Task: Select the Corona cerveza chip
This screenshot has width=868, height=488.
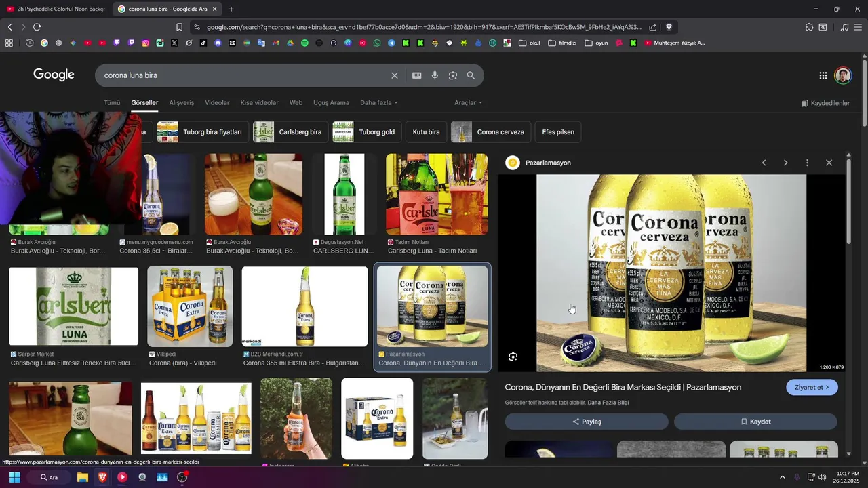Action: click(x=490, y=132)
